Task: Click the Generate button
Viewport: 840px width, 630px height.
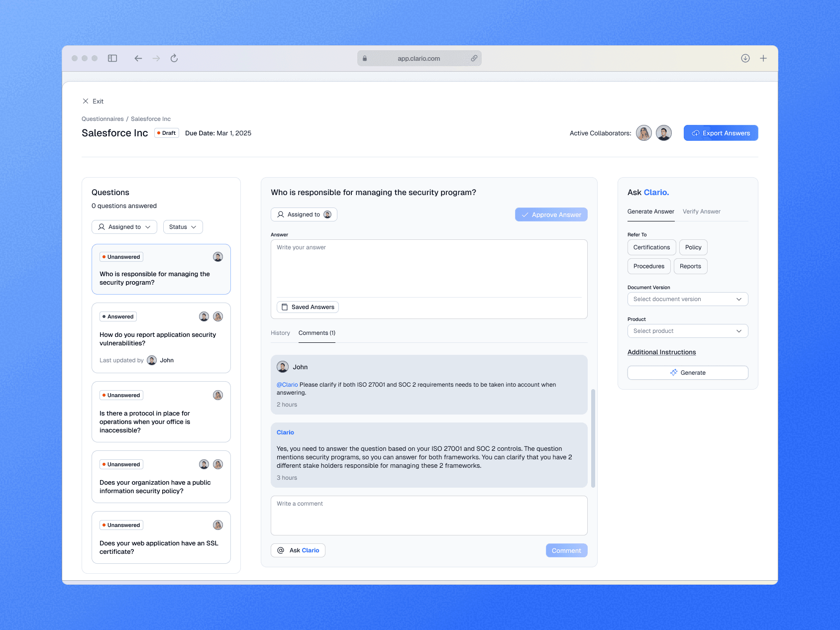Action: click(x=688, y=373)
